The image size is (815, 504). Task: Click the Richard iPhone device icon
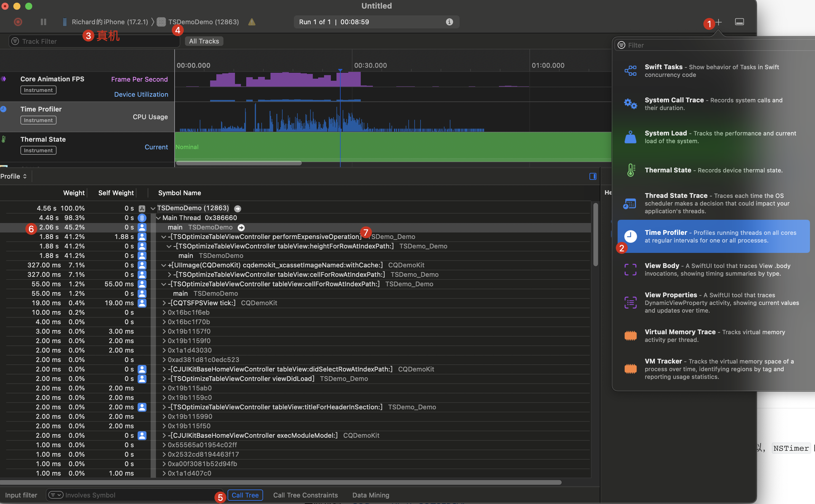pos(65,22)
